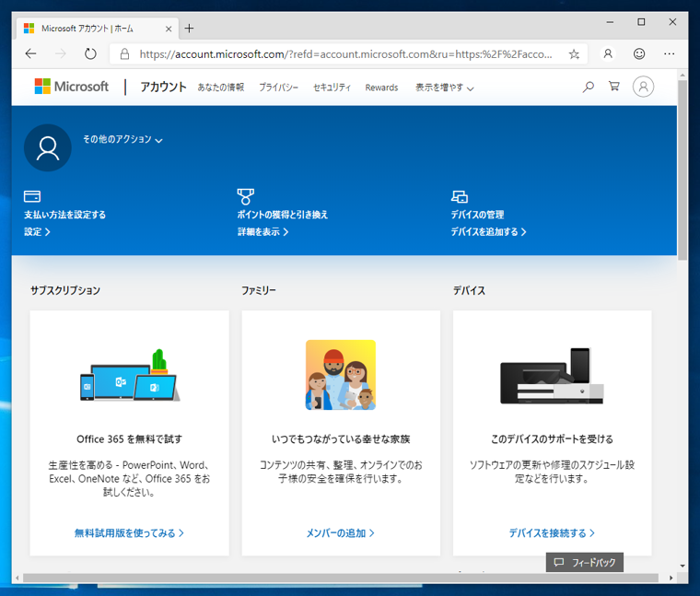Click the address bar URL field
Screen dimensions: 700x596
tap(346, 54)
